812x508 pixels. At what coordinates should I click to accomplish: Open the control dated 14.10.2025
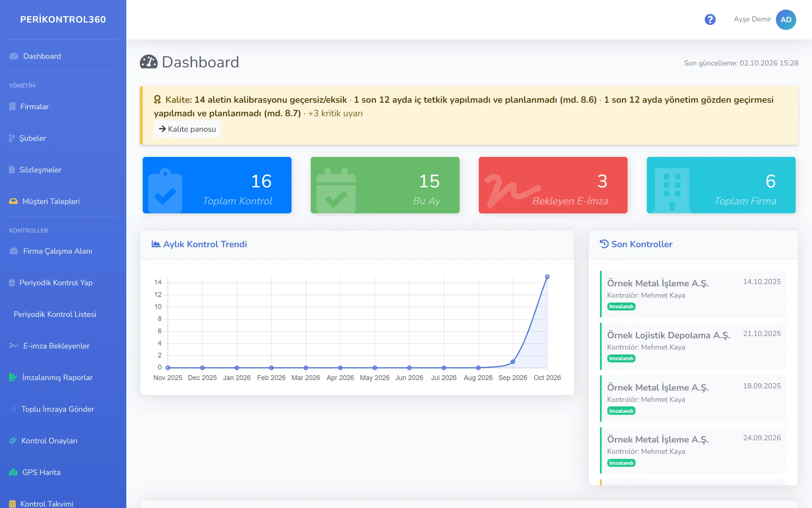click(x=693, y=294)
